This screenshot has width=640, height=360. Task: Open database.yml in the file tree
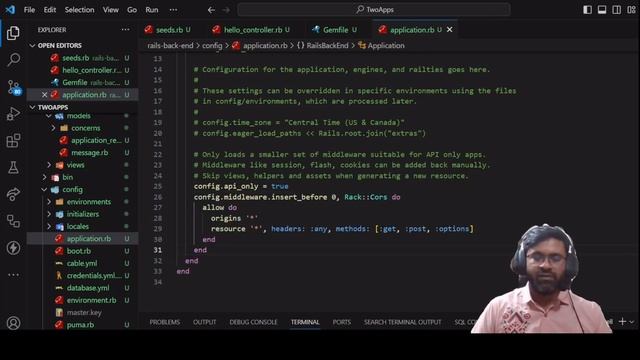click(x=88, y=288)
